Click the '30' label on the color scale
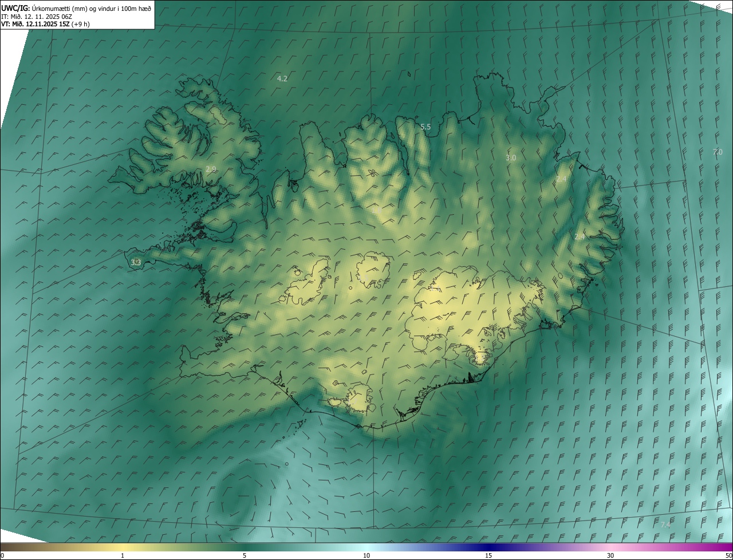 coord(610,555)
